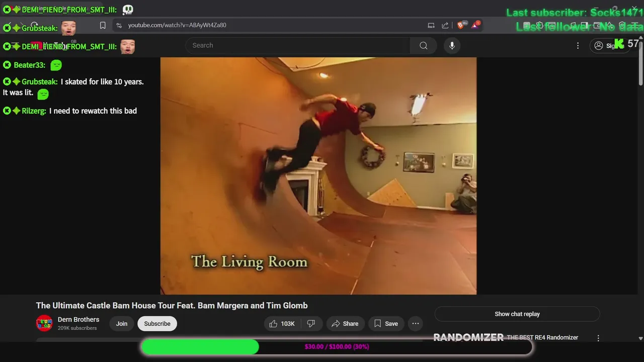Open YouTube settings three-dot menu
The image size is (644, 362).
coord(578,46)
